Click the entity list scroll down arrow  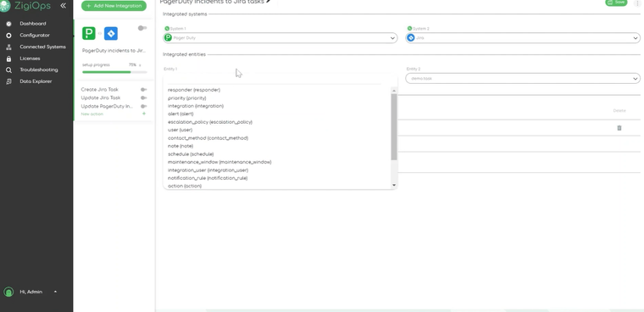[394, 186]
